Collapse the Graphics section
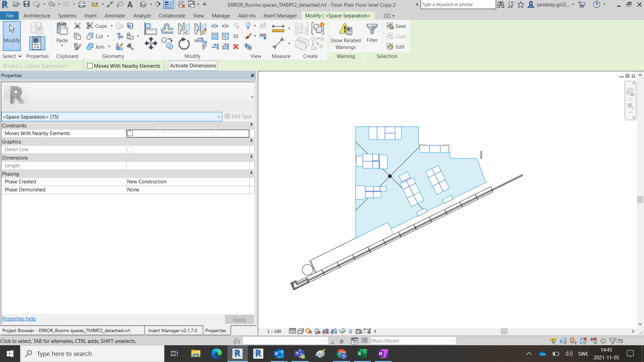The height and width of the screenshot is (362, 644). point(251,141)
